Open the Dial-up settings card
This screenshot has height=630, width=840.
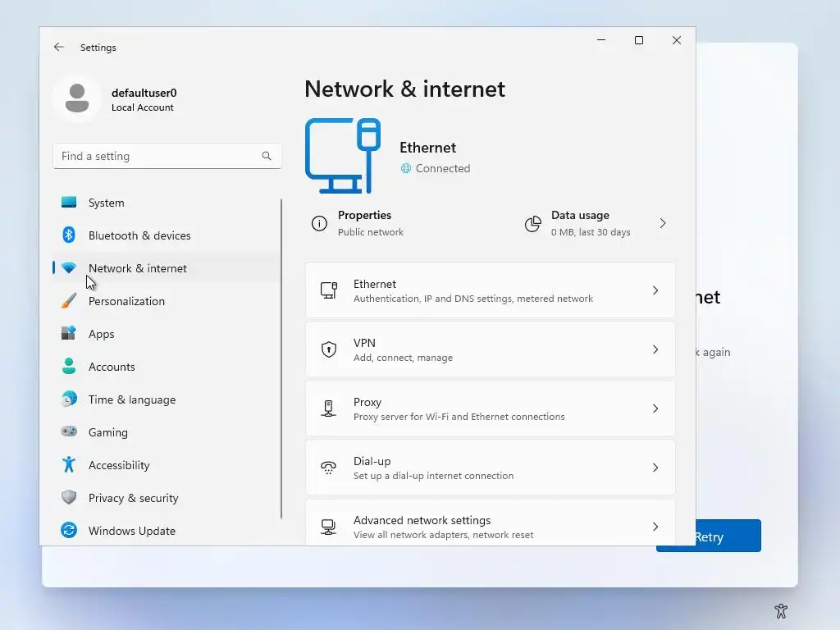coord(491,468)
